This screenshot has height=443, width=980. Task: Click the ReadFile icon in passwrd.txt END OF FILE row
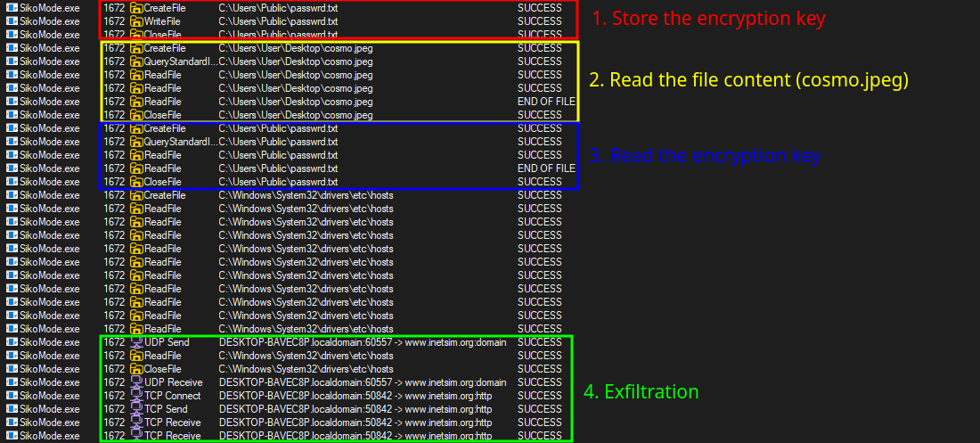coord(136,168)
